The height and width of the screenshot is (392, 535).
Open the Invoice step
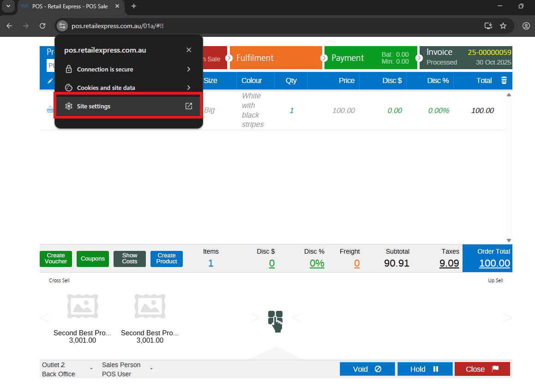pyautogui.click(x=466, y=58)
